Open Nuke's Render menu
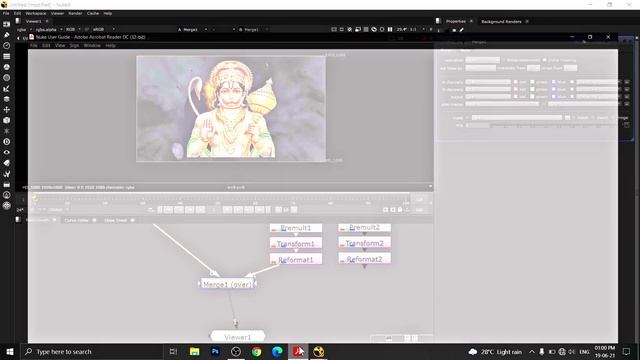The width and height of the screenshot is (640, 360). pyautogui.click(x=75, y=13)
